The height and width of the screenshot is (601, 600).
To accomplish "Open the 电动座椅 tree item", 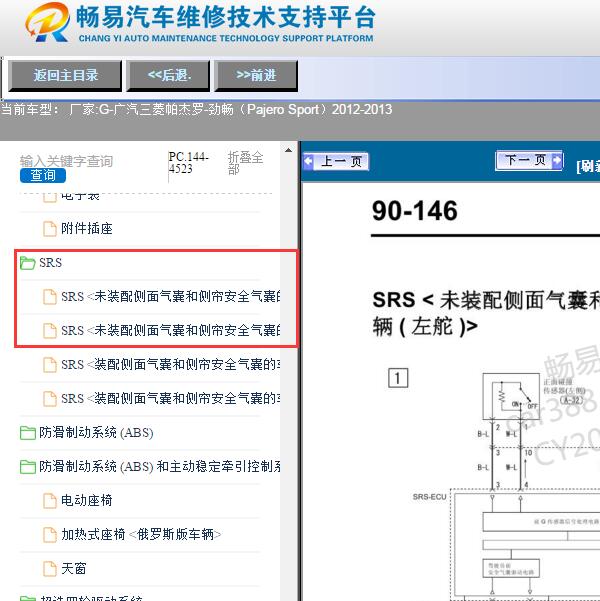I will 87,501.
